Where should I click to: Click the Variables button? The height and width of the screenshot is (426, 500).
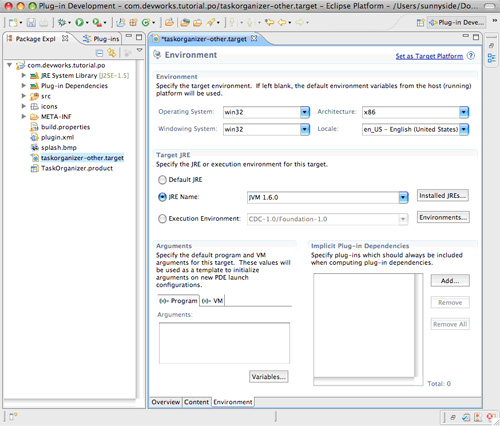269,377
